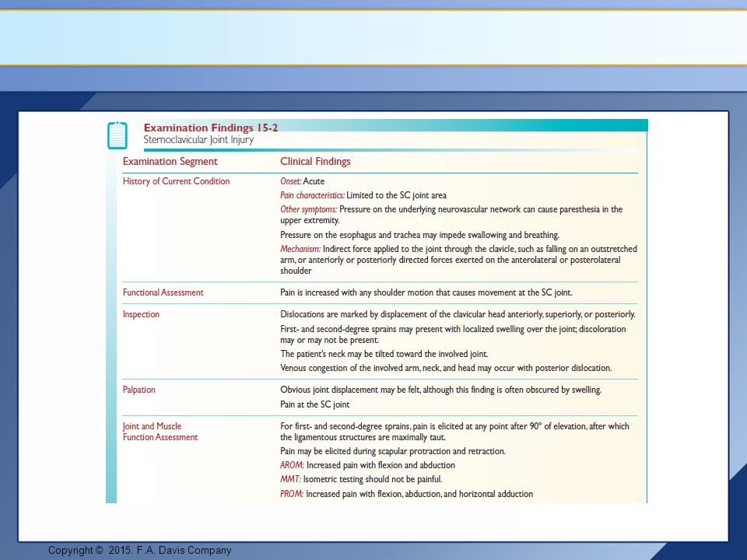The width and height of the screenshot is (747, 560).
Task: Select the 'Joint and Muscle Function Assessment' label
Action: [x=160, y=432]
